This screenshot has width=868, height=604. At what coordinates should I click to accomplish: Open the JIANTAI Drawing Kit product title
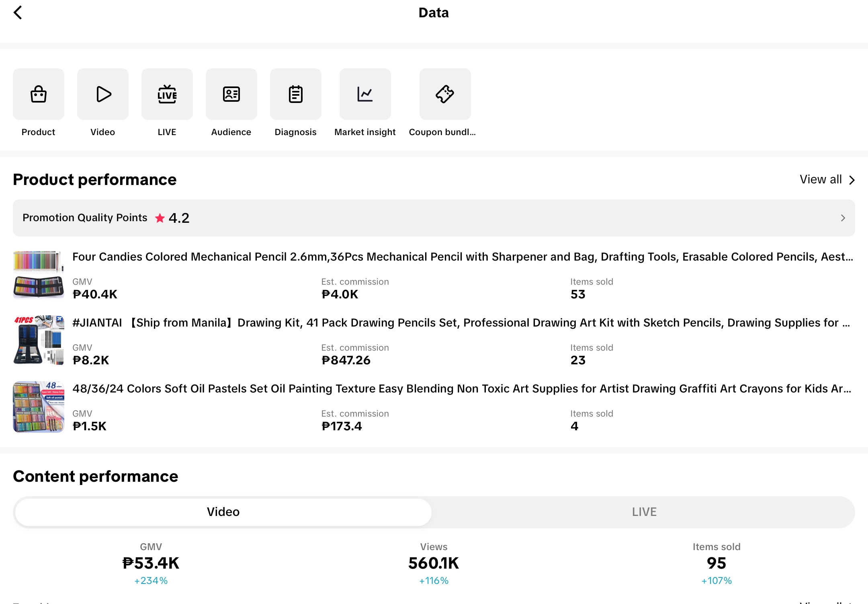[461, 323]
